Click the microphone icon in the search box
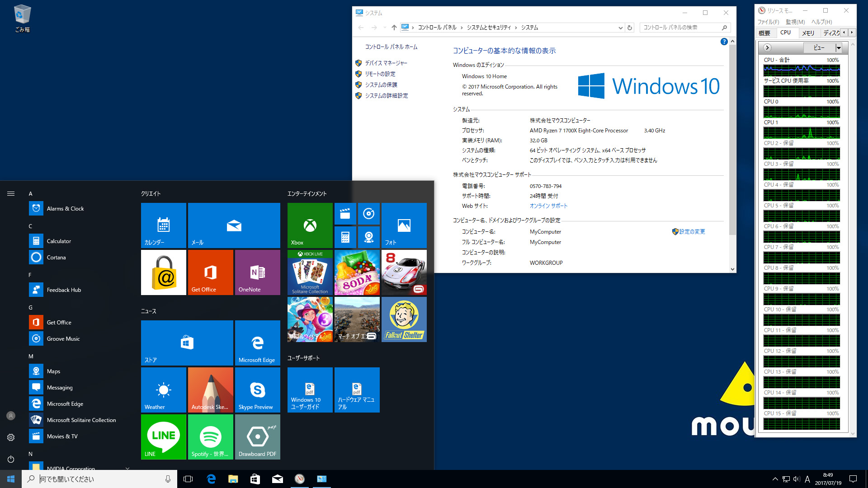The height and width of the screenshot is (488, 868). click(167, 479)
